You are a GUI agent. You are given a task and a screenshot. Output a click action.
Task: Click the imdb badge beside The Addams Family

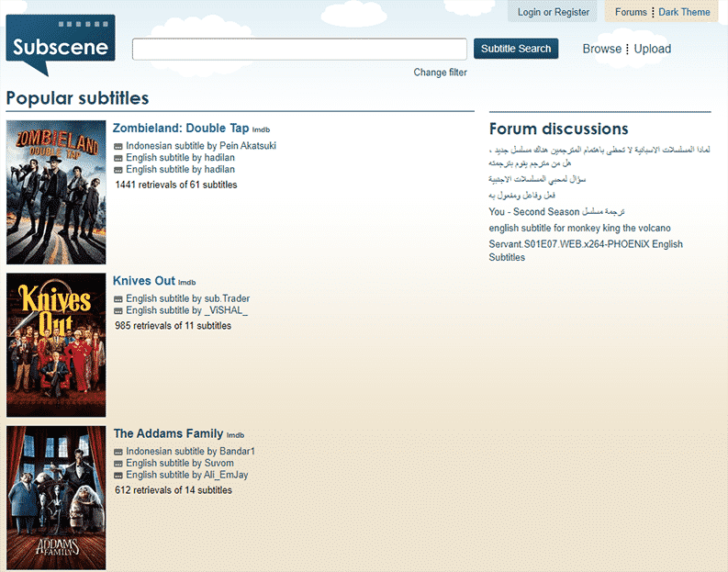click(x=236, y=434)
